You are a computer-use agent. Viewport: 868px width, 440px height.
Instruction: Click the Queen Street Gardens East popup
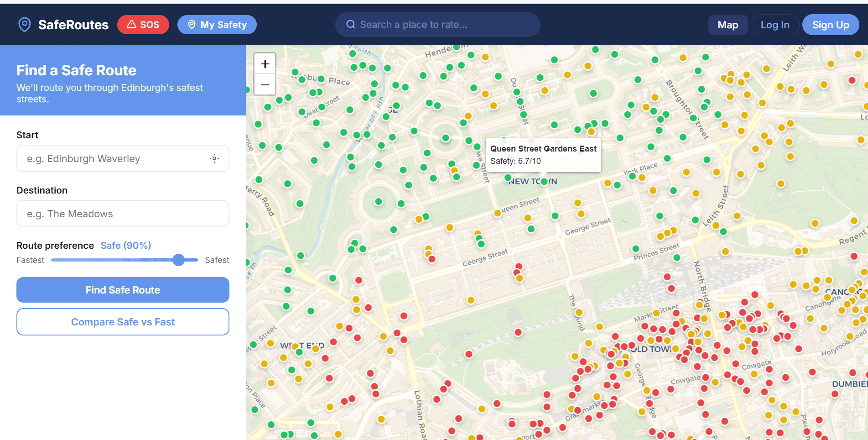pos(543,155)
